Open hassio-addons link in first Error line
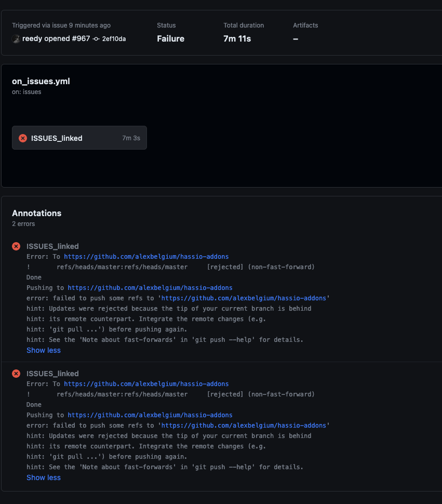Viewport: 442px width, 504px height. pyautogui.click(x=146, y=256)
